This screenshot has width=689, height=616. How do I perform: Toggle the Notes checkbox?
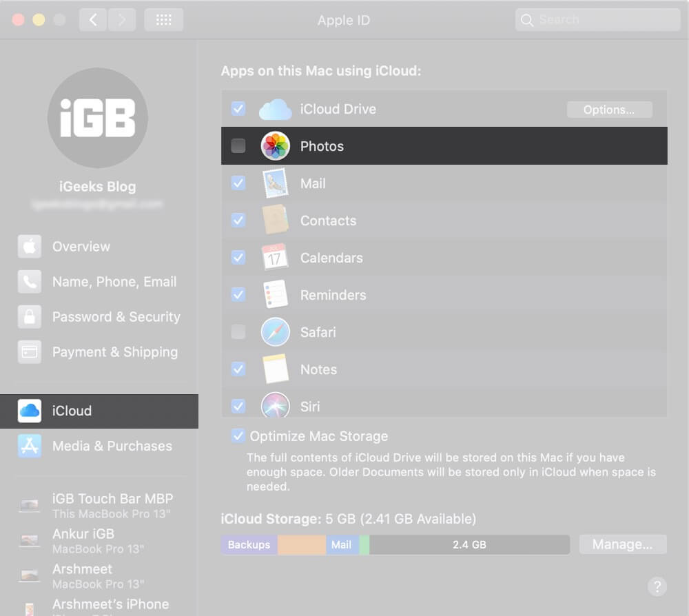(238, 369)
